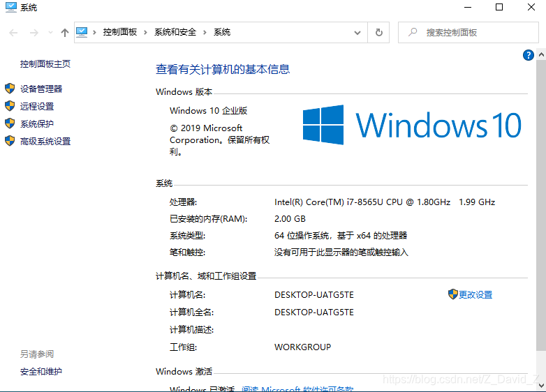
Task: Maximize the 系统 window
Action: (499, 7)
